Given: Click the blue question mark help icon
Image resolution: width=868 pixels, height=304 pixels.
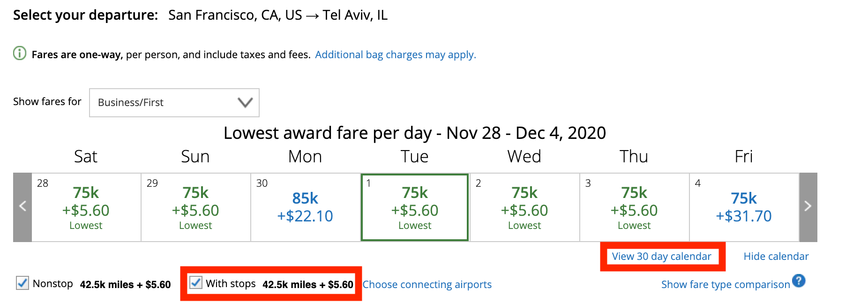Looking at the screenshot, I should pos(799,281).
